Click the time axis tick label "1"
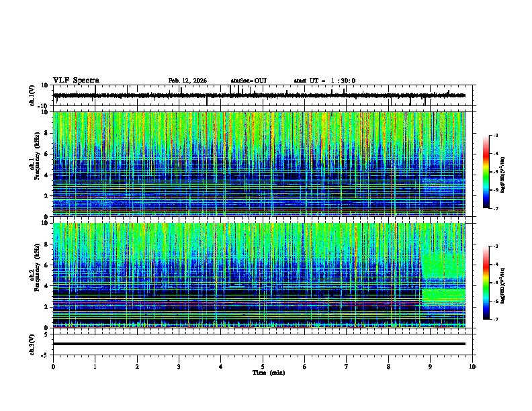532x411 pixels. tap(95, 367)
